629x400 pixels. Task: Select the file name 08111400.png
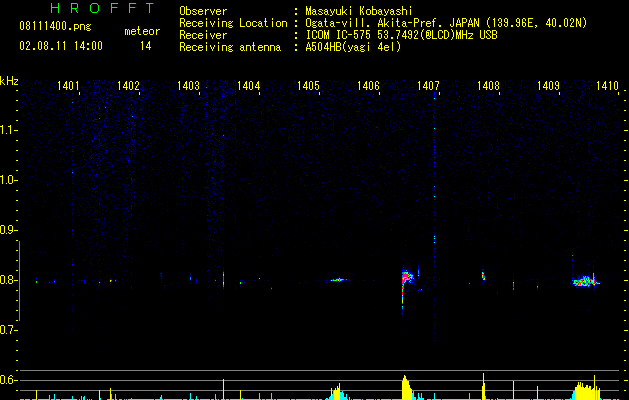[x=55, y=27]
